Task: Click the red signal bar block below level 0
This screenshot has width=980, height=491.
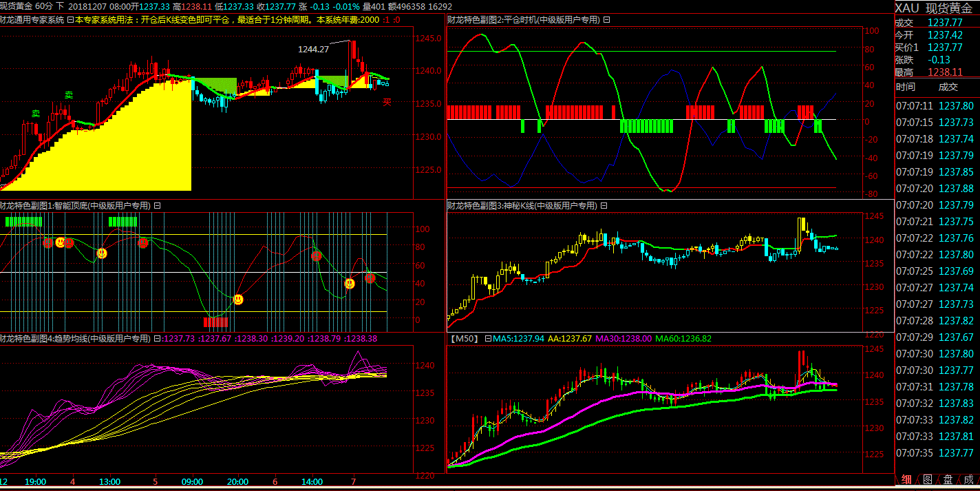Action: point(216,322)
